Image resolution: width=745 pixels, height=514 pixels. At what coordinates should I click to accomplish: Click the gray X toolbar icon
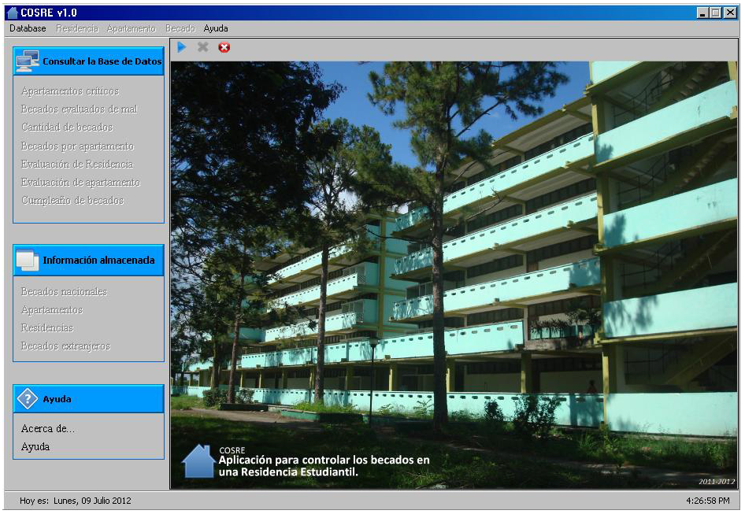tap(203, 47)
